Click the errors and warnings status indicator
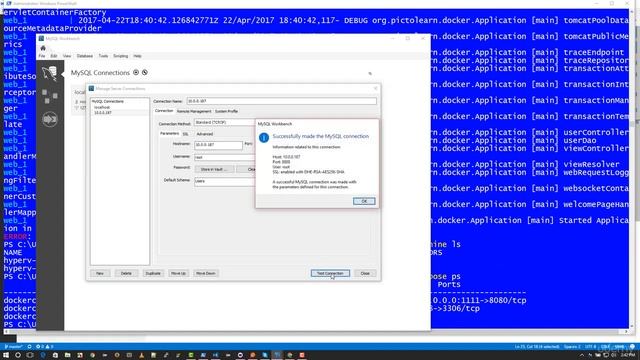This screenshot has width=640, height=360. pyautogui.click(x=44, y=347)
